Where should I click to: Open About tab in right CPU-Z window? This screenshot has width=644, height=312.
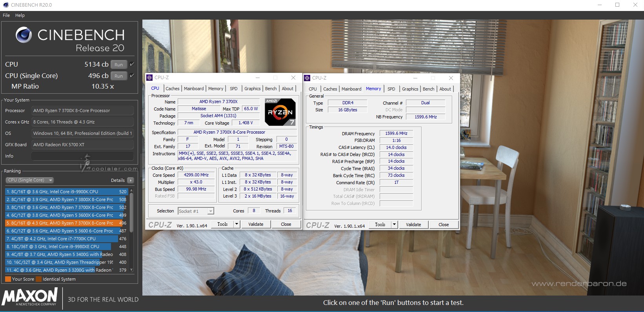click(445, 89)
